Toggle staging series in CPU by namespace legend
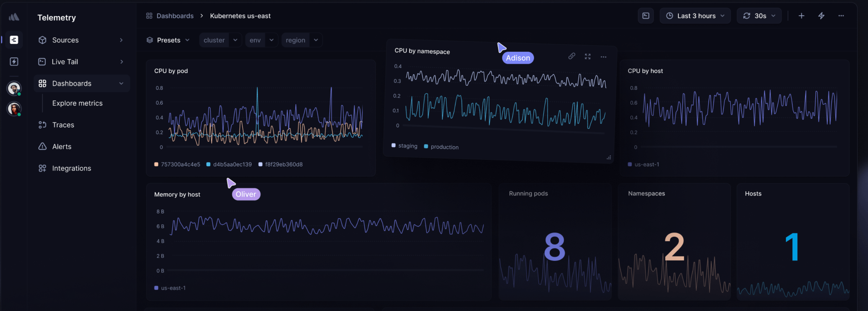This screenshot has height=311, width=868. coord(404,146)
